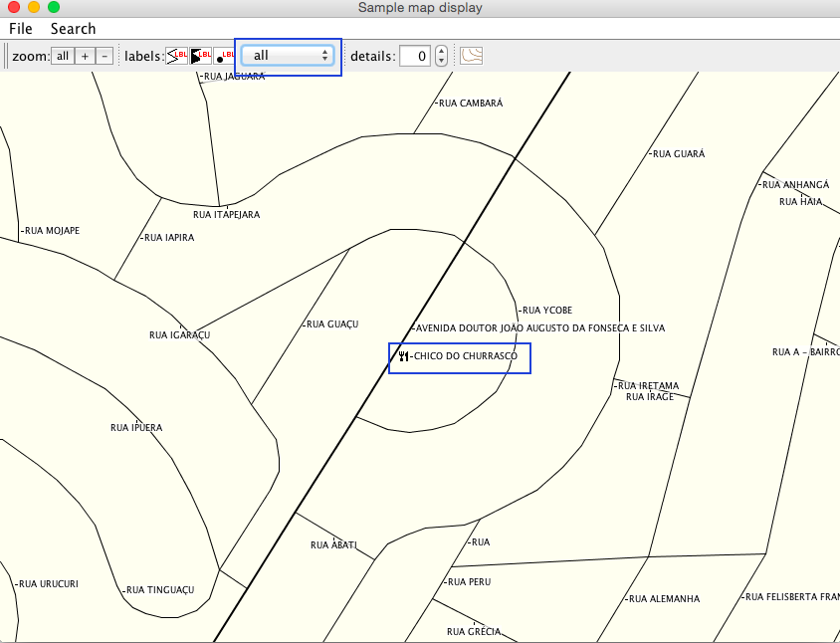
Task: Toggle line labels icon
Action: point(177,56)
